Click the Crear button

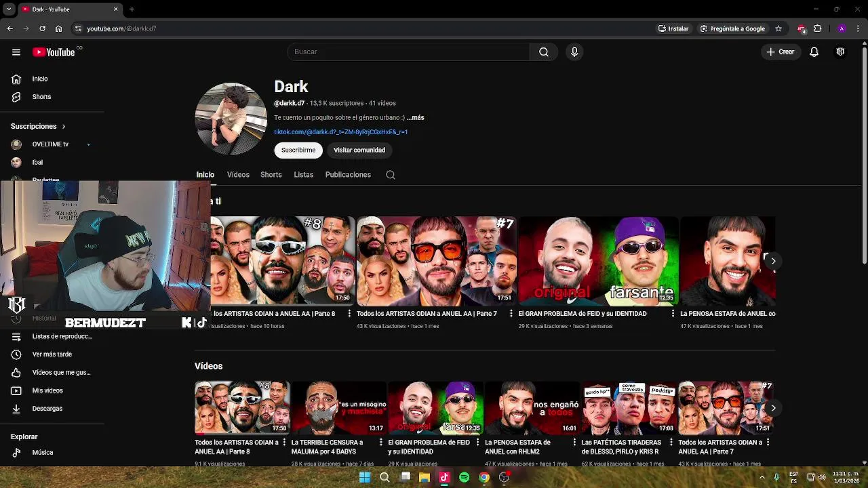[x=781, y=52]
